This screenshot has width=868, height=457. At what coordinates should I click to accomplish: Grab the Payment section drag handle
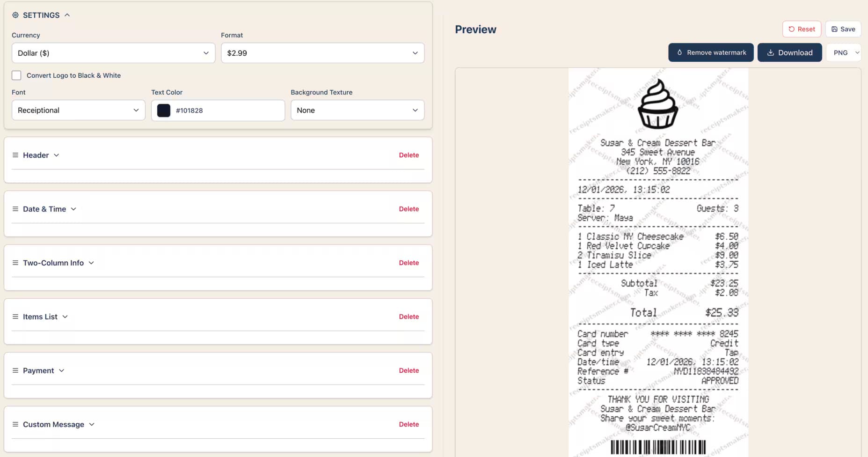tap(15, 370)
